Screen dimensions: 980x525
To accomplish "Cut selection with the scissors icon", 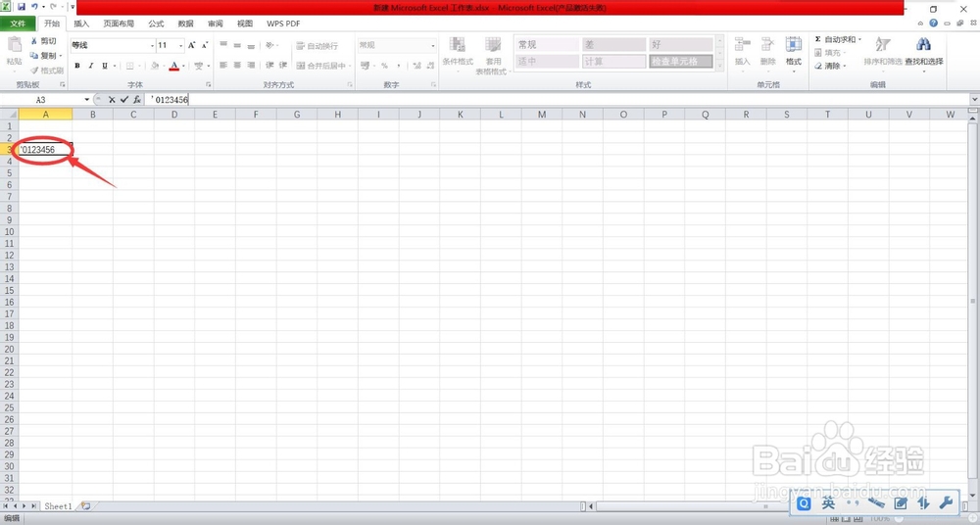I will 34,41.
